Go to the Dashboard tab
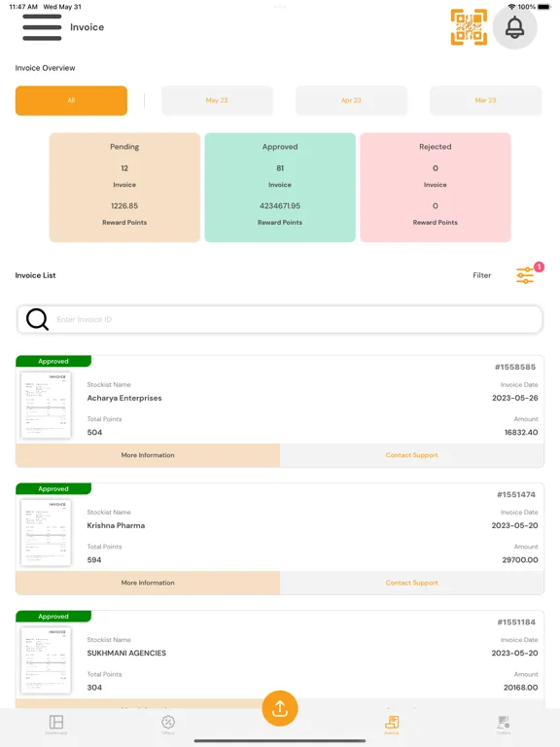 pos(56,725)
